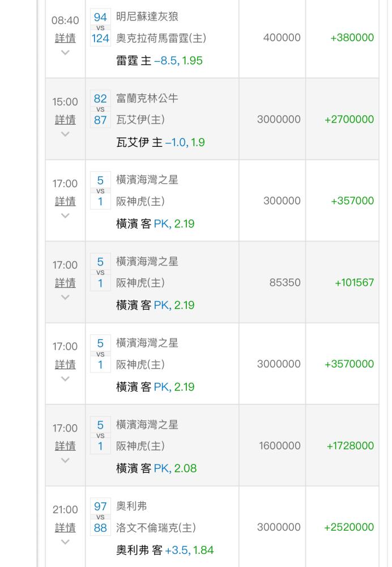Expand chevron in 17:00 row with 85350 stake
This screenshot has height=567, width=392.
(65, 297)
